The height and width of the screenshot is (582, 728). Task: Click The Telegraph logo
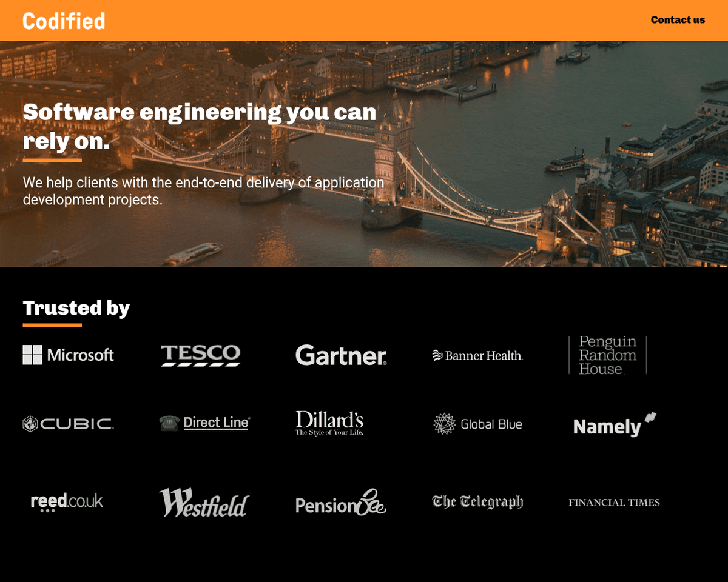477,502
